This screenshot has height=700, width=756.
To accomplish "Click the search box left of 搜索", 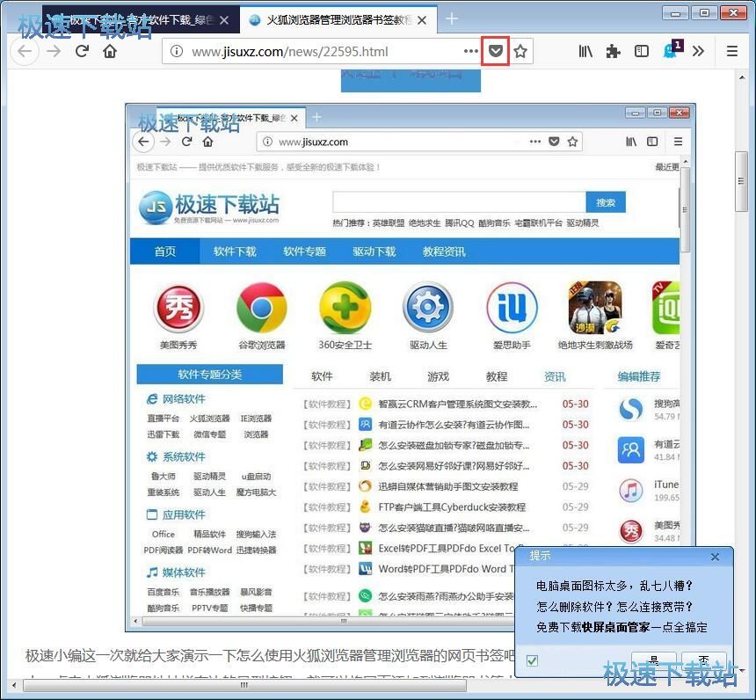I will coord(460,202).
